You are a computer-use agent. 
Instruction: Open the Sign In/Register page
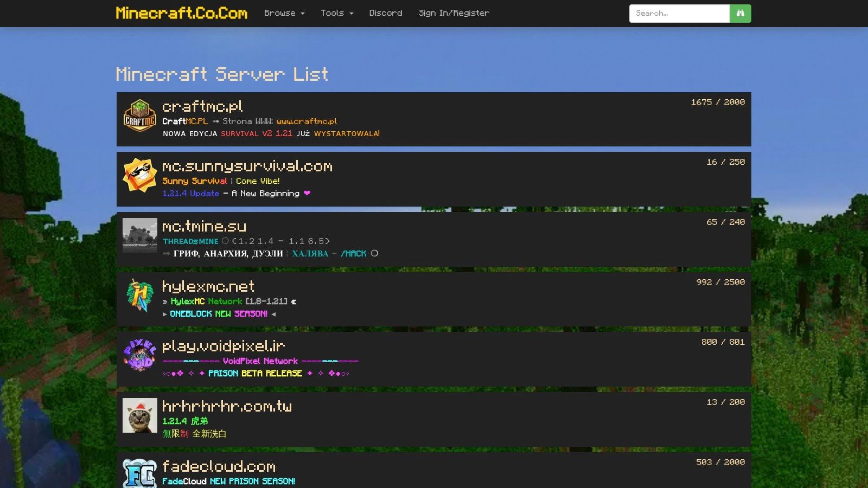point(454,13)
